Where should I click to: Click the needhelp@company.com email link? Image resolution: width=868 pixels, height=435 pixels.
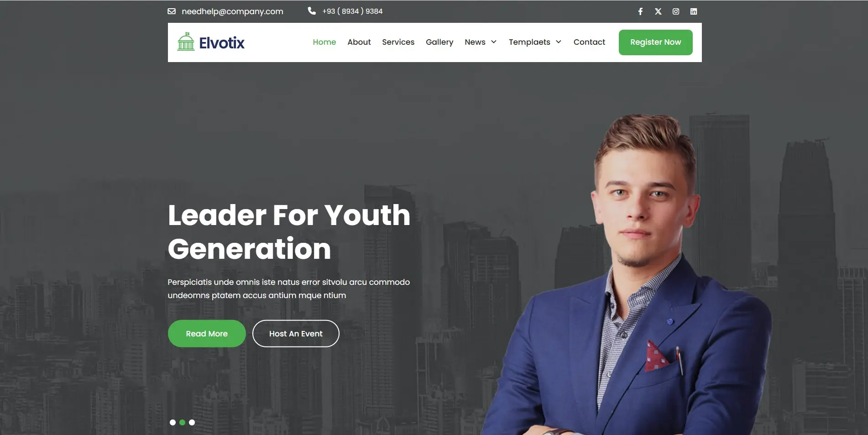pyautogui.click(x=232, y=11)
